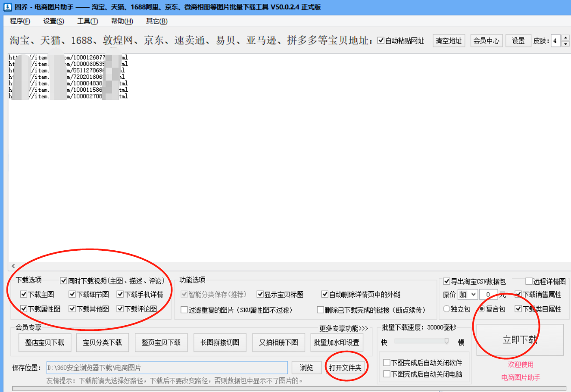
Task: Click the 保存位置 path field
Action: pos(167,368)
